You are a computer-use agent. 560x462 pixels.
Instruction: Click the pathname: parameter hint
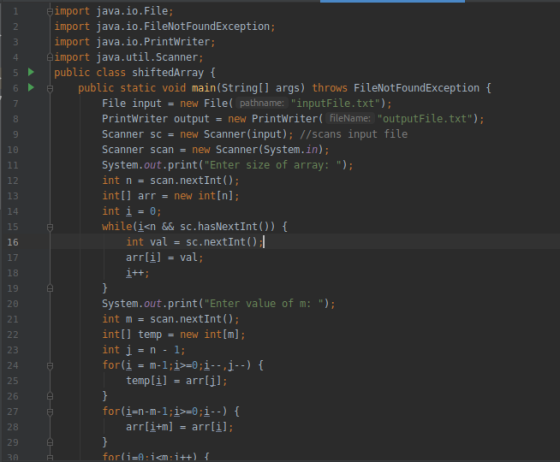point(262,103)
